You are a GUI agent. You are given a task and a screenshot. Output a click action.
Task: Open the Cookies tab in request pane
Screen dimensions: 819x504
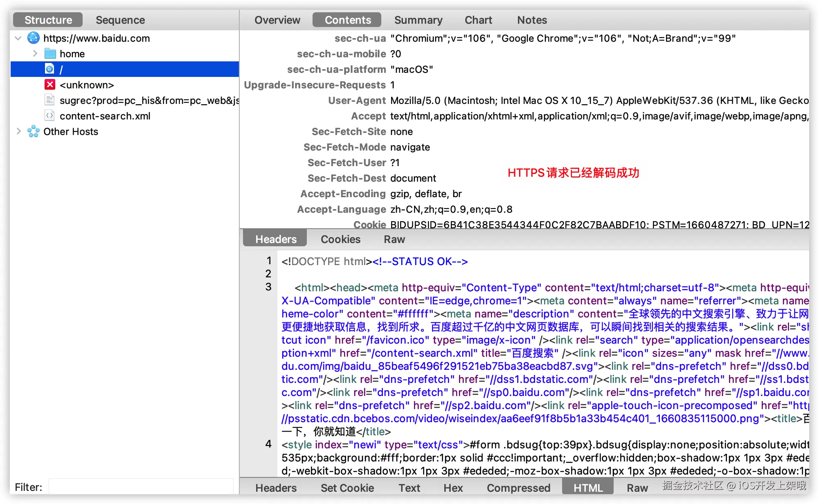[x=340, y=239]
